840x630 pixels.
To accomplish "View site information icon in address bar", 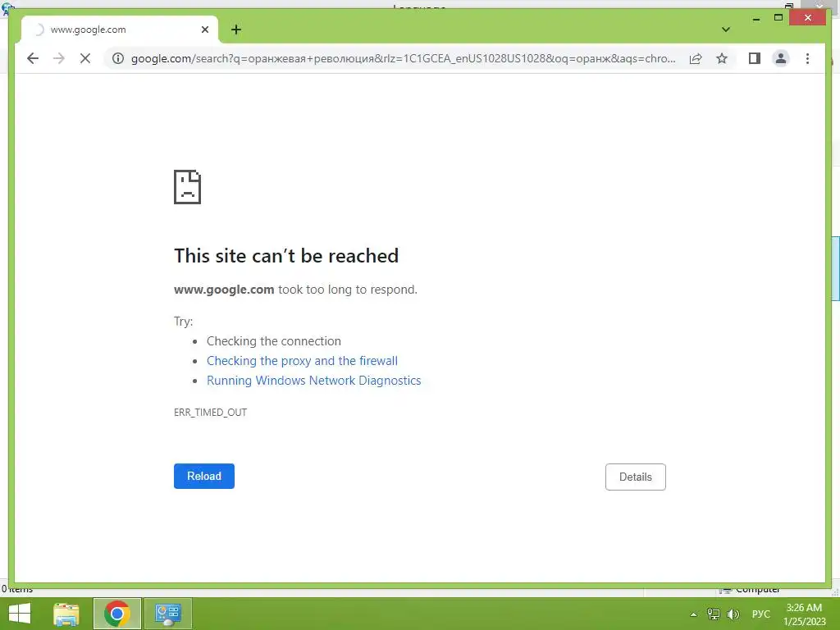I will (118, 58).
